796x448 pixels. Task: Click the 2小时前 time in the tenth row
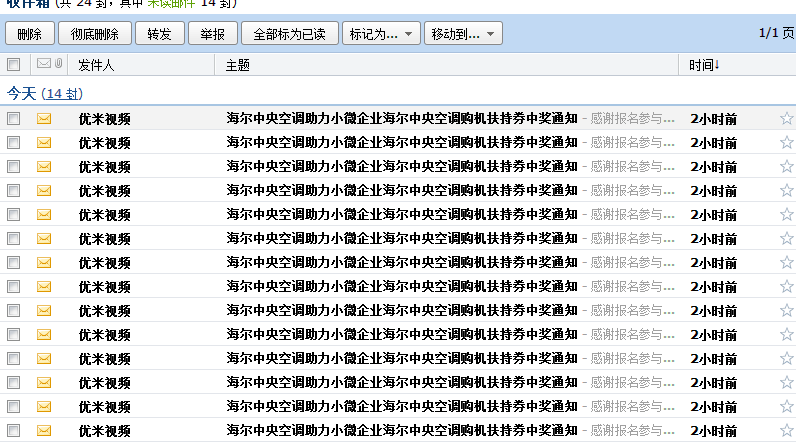[713, 335]
